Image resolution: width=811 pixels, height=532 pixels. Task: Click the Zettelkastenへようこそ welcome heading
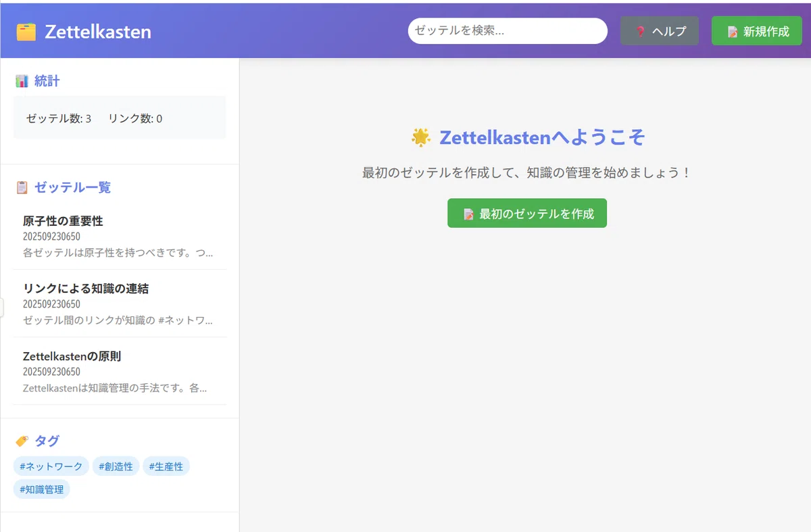pos(543,137)
